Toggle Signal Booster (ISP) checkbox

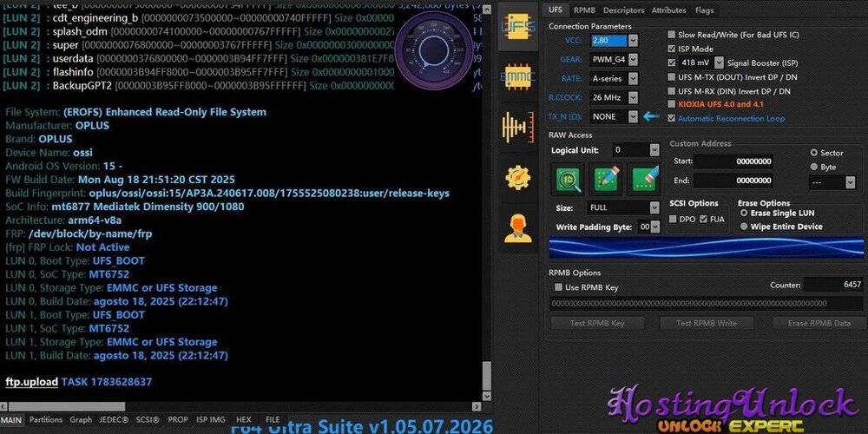[x=672, y=63]
